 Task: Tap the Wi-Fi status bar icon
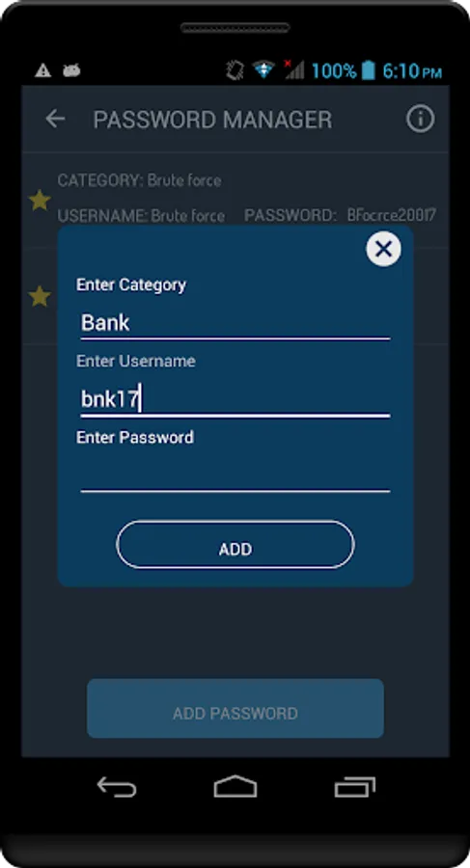tap(263, 70)
